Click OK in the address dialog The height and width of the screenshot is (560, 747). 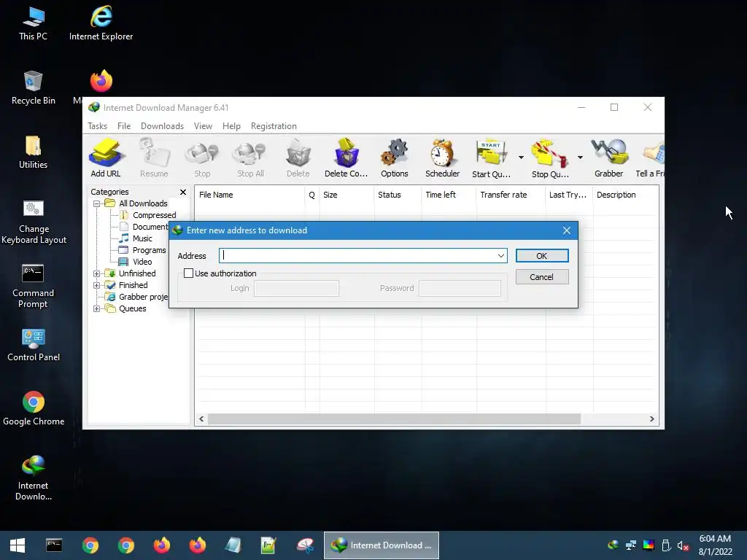tap(542, 256)
